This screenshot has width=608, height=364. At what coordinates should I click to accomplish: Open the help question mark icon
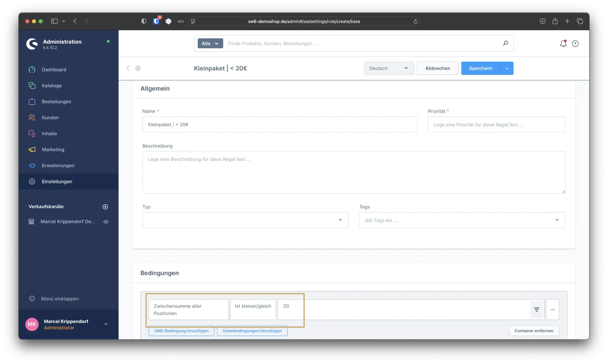pyautogui.click(x=575, y=44)
